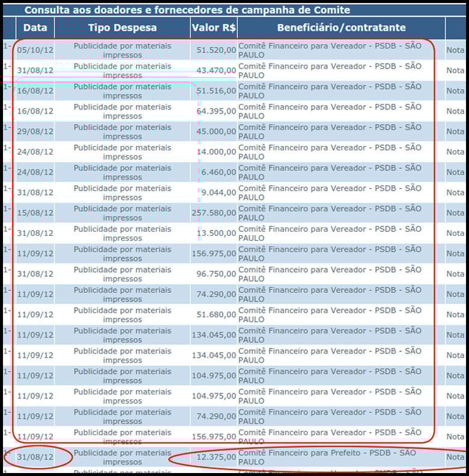Click the Nota cell in the 51.520,00 row

(455, 50)
